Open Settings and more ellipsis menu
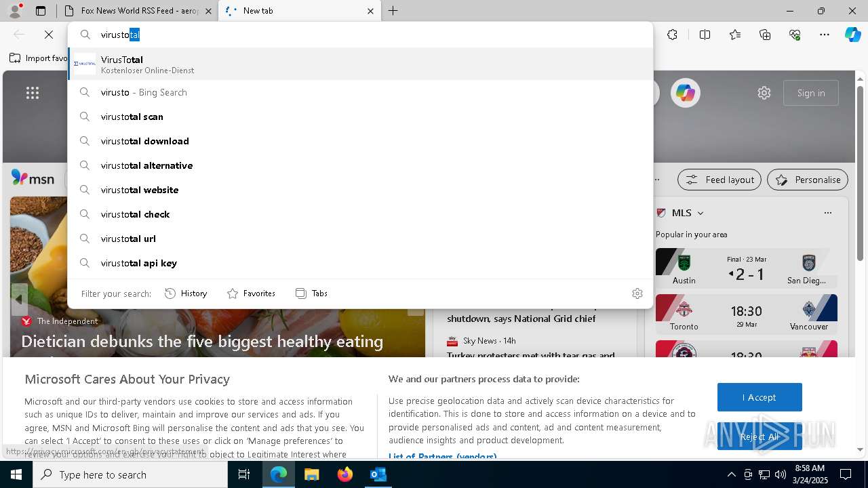 (825, 35)
